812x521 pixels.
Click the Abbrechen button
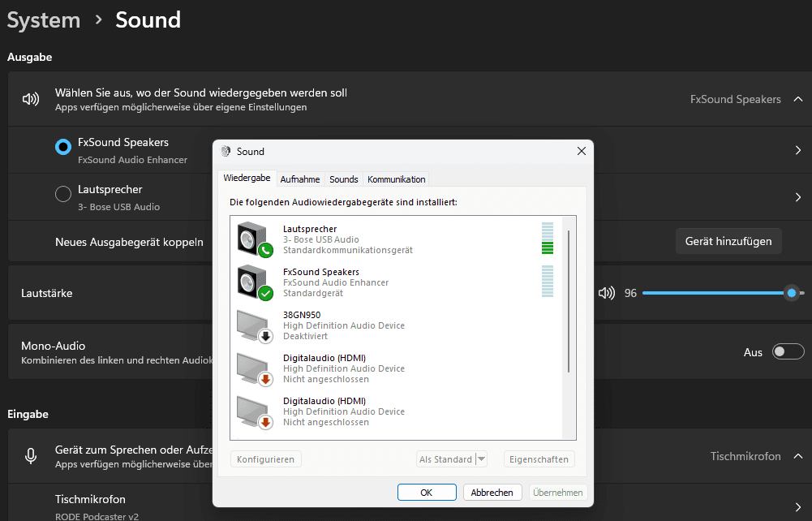492,493
